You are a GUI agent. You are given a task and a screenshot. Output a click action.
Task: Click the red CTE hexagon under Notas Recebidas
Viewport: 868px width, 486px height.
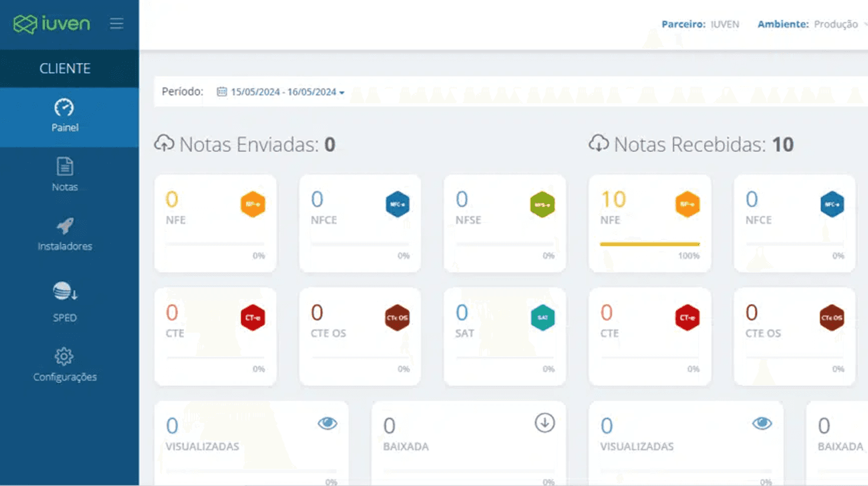[688, 317]
